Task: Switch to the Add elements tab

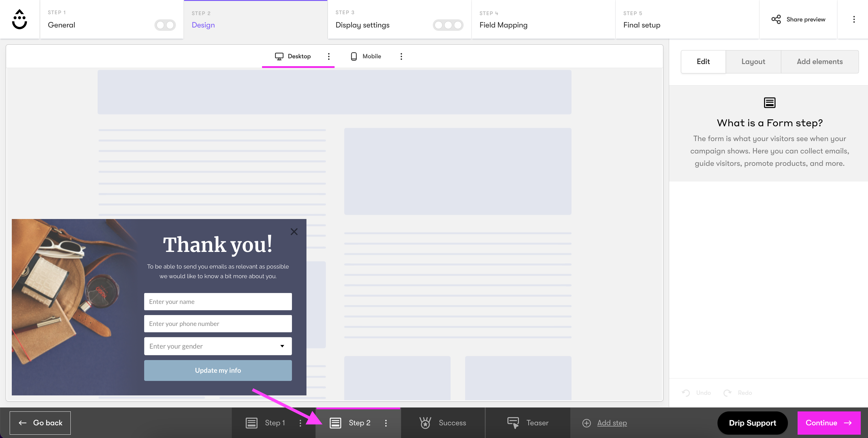Action: pos(819,62)
